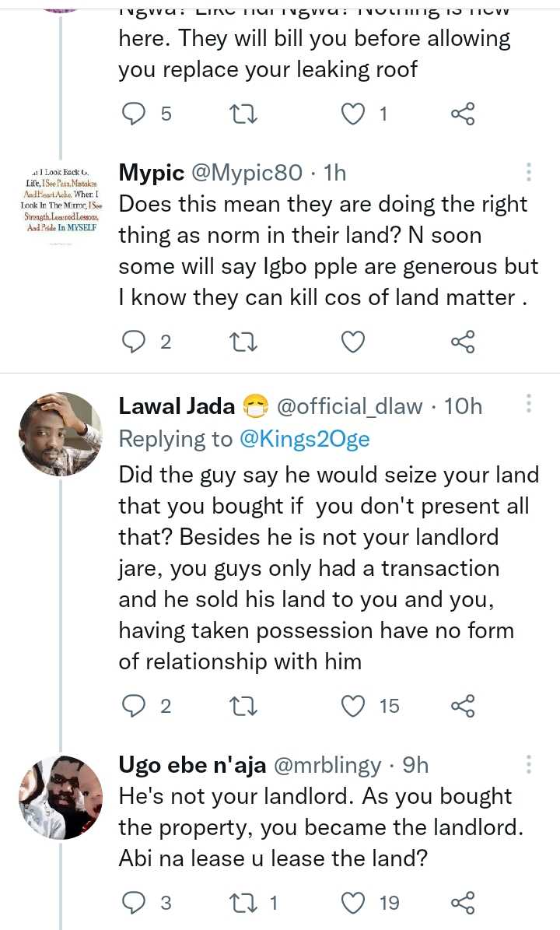Screen dimensions: 560x930
Task: Like Ugo ebe n'aja's tweet
Action: pyautogui.click(x=354, y=903)
